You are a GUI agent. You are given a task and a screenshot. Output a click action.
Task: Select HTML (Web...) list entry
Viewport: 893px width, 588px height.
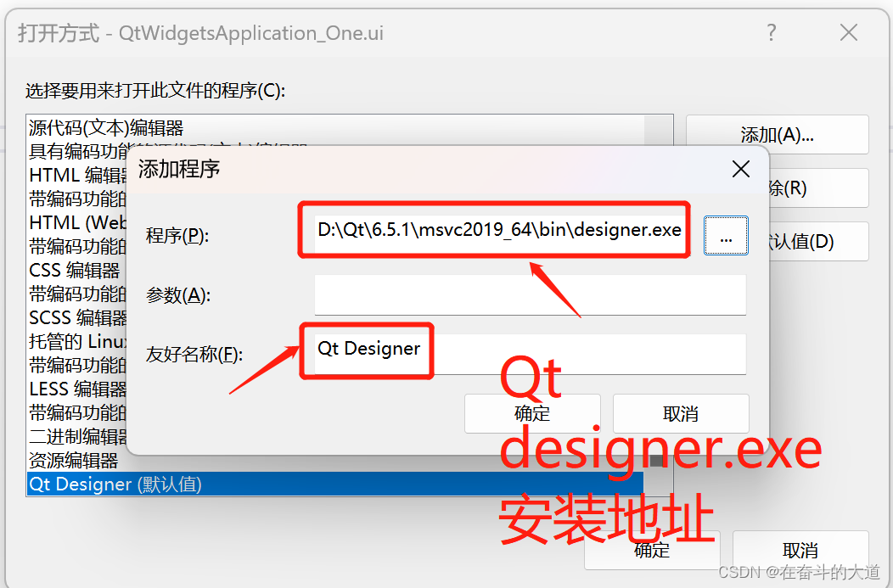(x=77, y=222)
